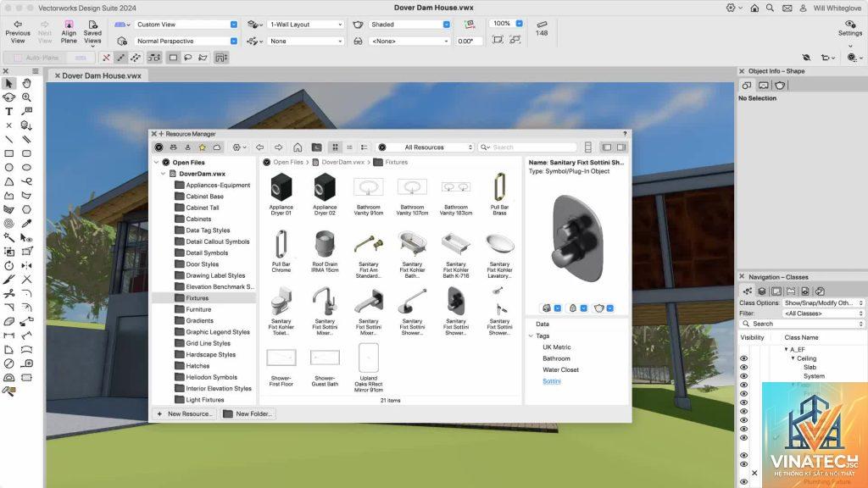Screen dimensions: 868x488
Task: Pick the Flyover tool
Action: [8, 97]
